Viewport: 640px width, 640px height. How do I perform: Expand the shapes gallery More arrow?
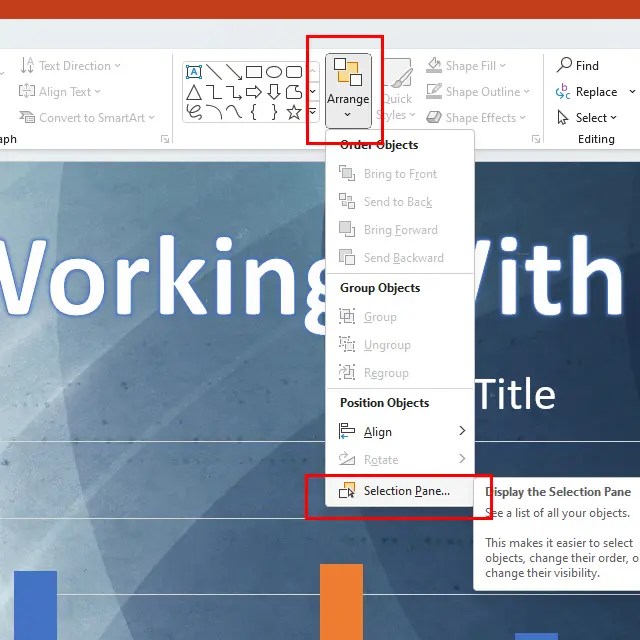[x=313, y=111]
